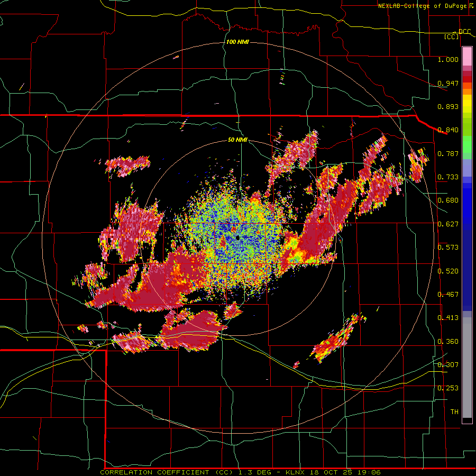Click the 0.413 legend value
This screenshot has height=476, width=476.
tap(448, 318)
